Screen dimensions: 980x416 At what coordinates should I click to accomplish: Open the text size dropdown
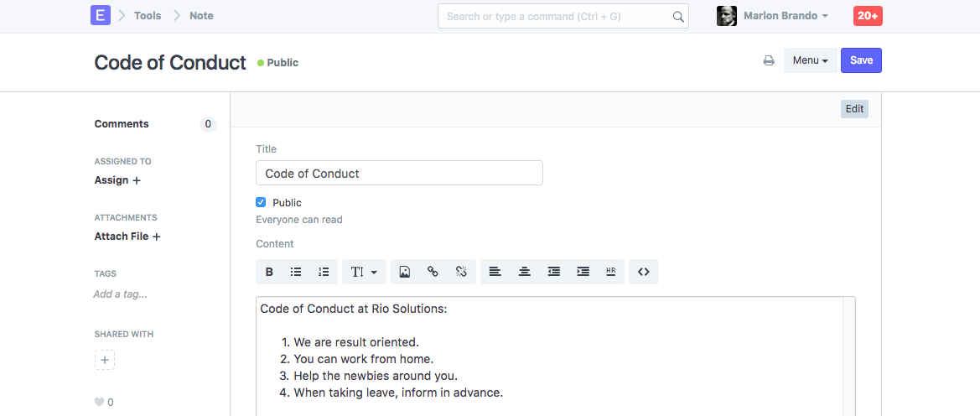(364, 272)
